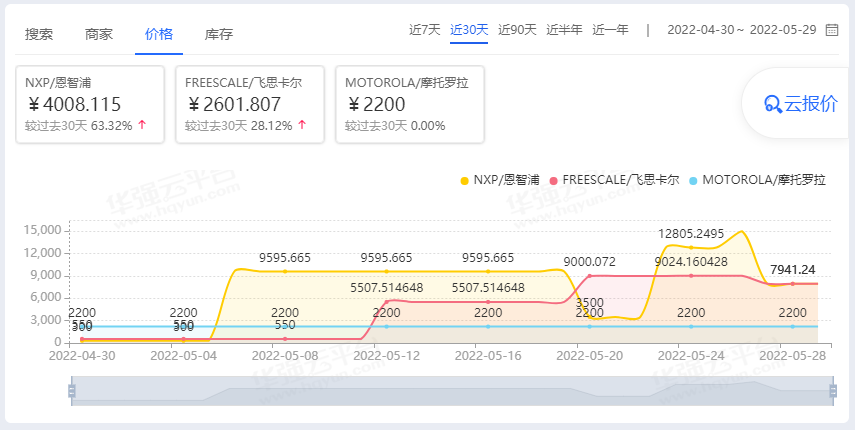Viewport: 855px width, 430px height.
Task: Click the ¥2601.807 price value
Action: 233,104
